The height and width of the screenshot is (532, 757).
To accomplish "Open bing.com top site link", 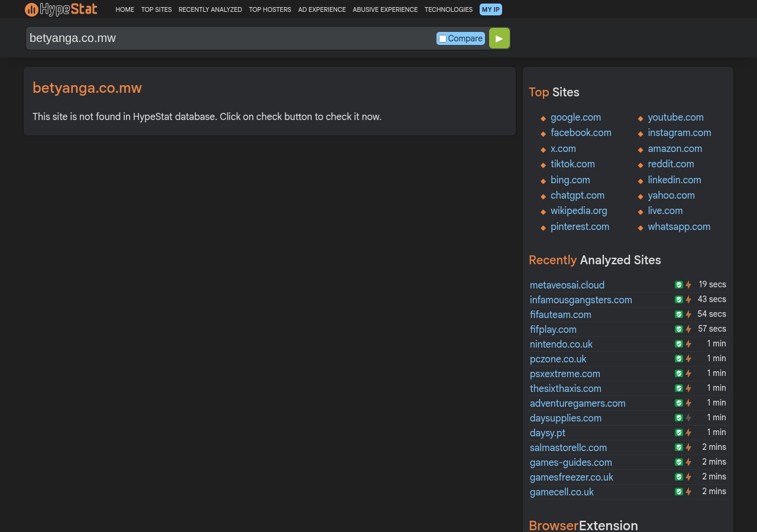I will (x=570, y=180).
